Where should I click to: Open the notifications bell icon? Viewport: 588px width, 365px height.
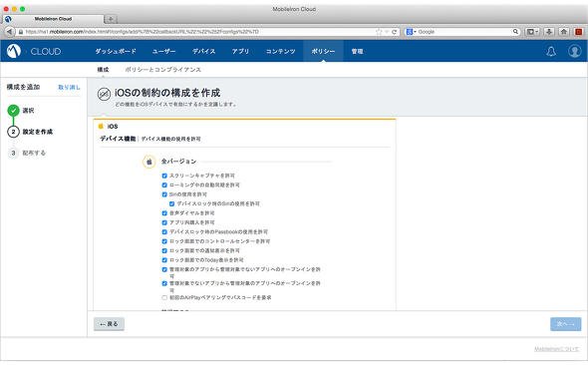click(551, 52)
